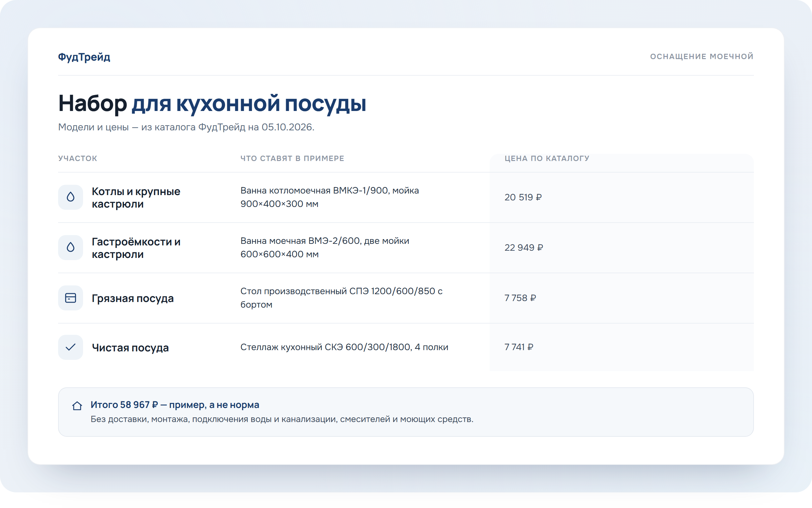Click the ОСНАЩЕНИЕ МОЕЧНОЙ header label
812x508 pixels.
pos(702,57)
